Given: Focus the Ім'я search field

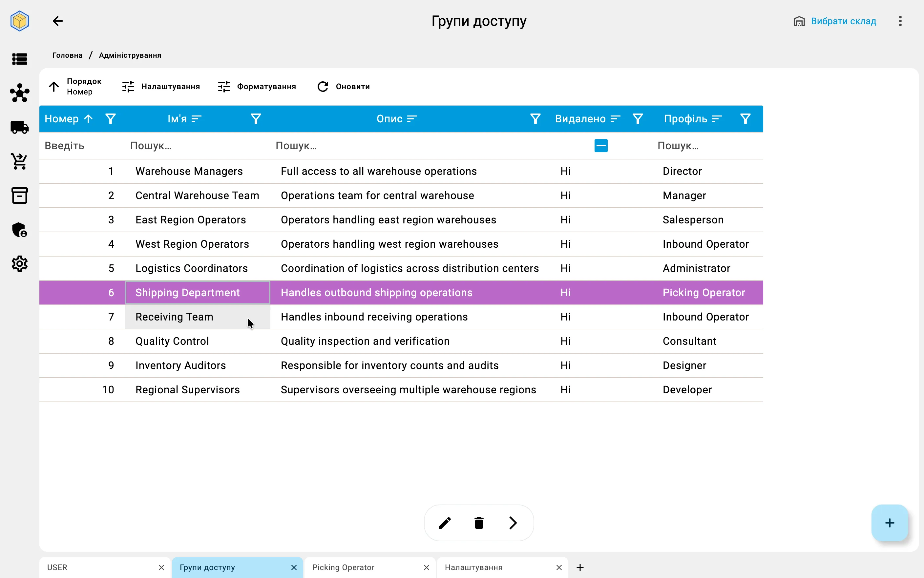Looking at the screenshot, I should 198,146.
